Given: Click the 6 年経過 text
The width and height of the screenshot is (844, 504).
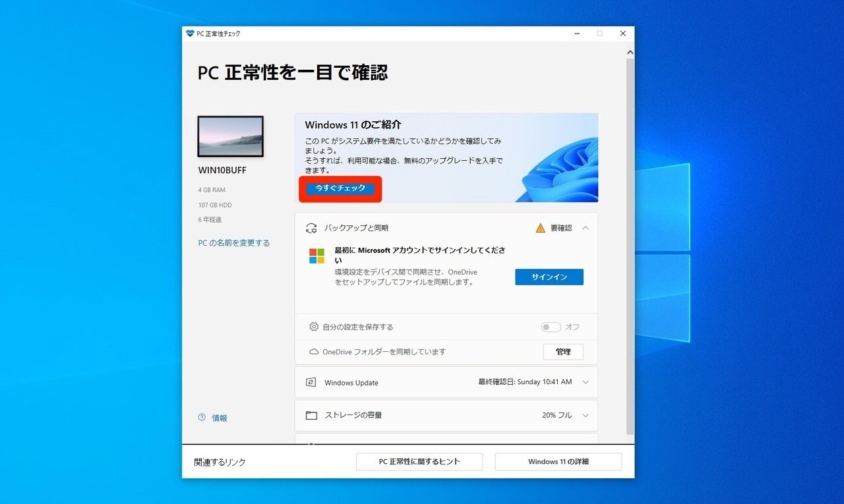Looking at the screenshot, I should click(x=211, y=219).
